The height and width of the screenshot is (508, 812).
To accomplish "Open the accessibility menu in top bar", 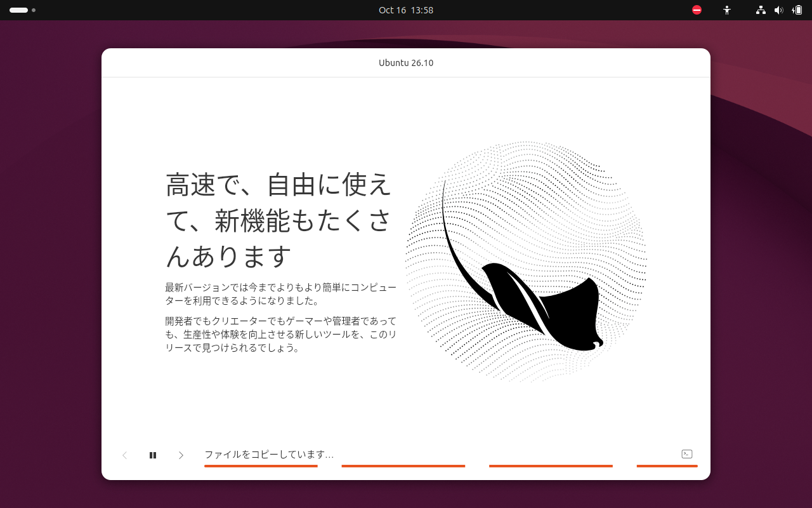I will (727, 10).
